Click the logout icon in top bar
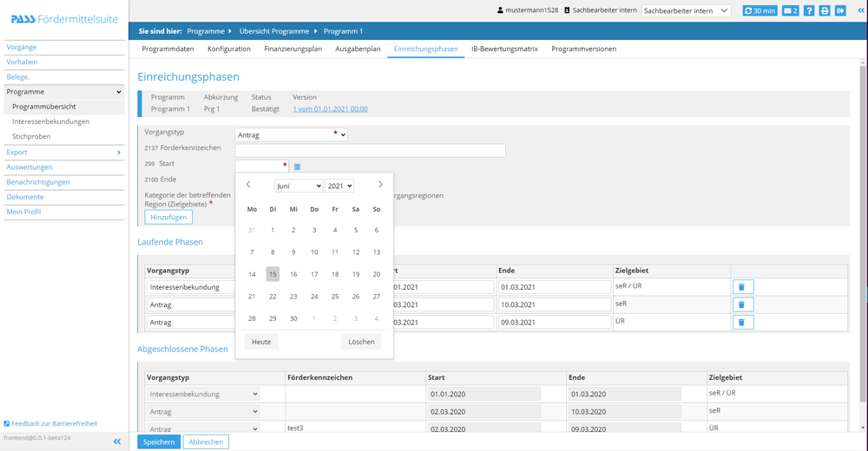This screenshot has height=451, width=868. pos(840,10)
